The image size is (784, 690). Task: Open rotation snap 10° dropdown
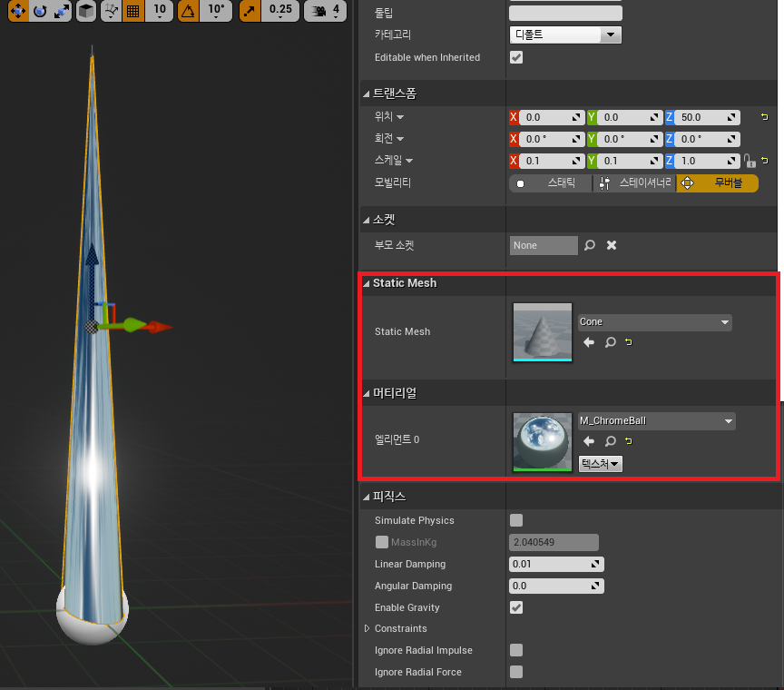[x=216, y=11]
